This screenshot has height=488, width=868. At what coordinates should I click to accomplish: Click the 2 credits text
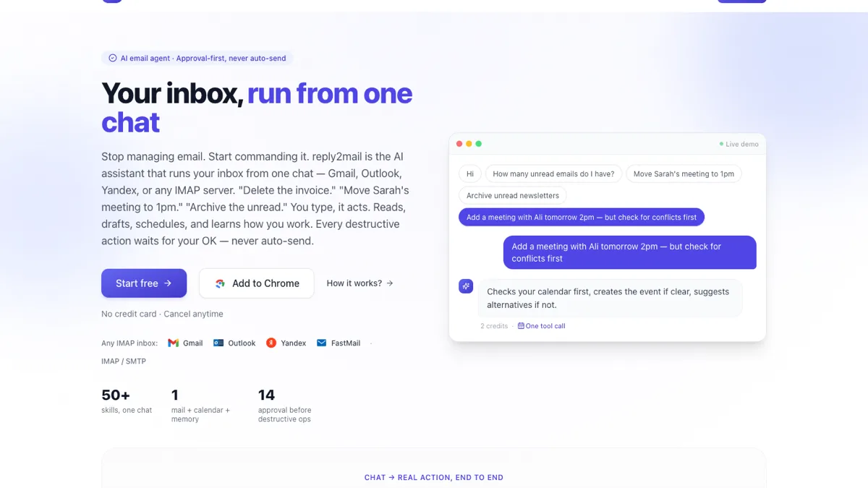coord(494,326)
